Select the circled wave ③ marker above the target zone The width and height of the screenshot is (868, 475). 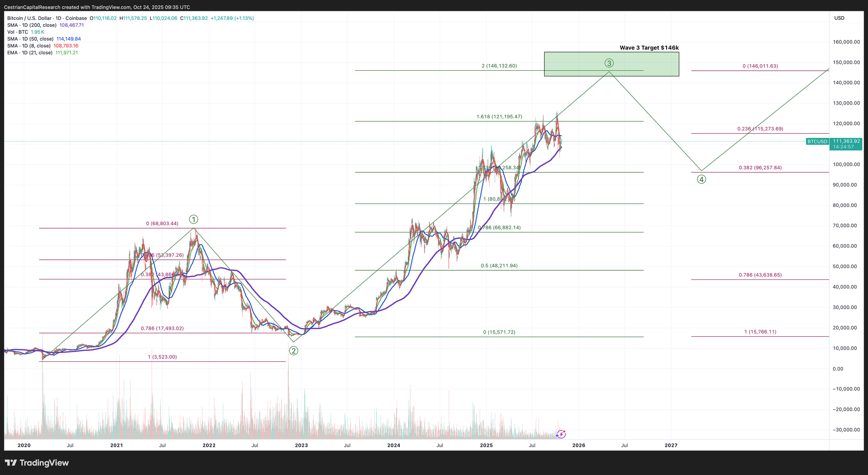click(x=609, y=63)
